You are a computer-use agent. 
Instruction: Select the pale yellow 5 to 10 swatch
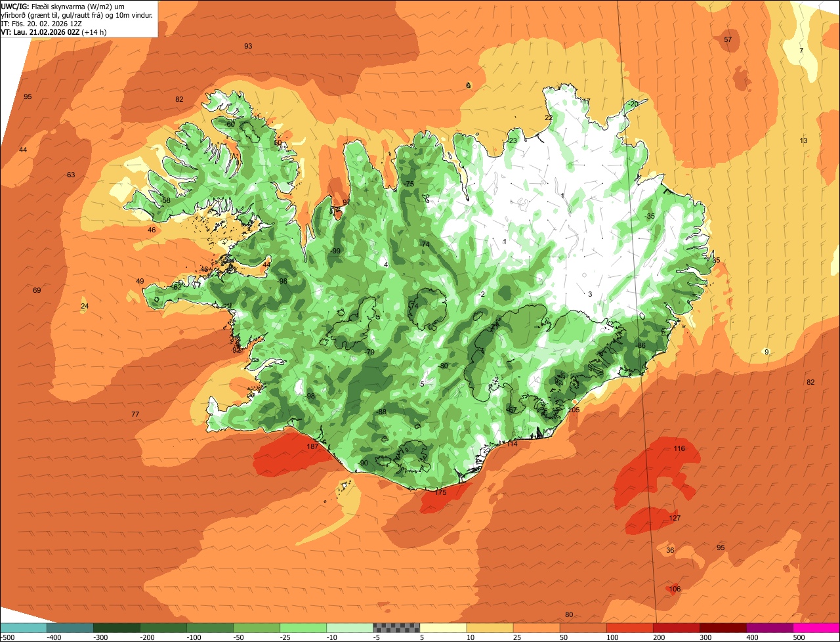[x=443, y=628]
